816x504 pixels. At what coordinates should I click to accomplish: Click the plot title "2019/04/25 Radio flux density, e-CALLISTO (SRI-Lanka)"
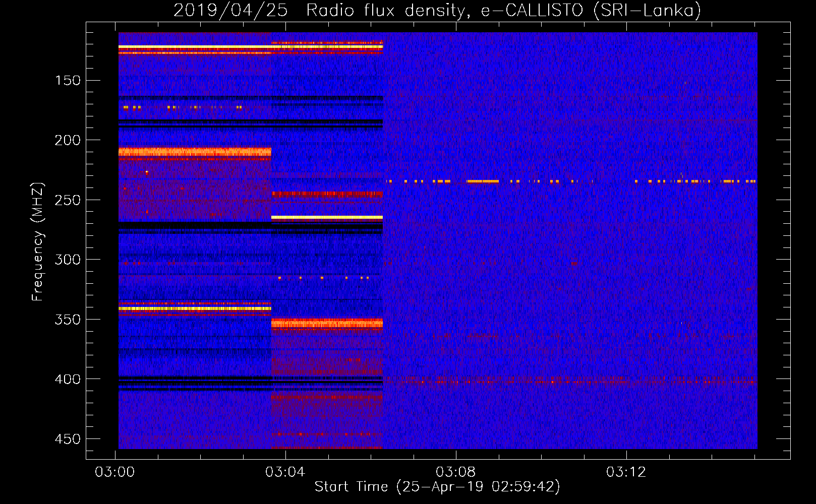pyautogui.click(x=437, y=11)
